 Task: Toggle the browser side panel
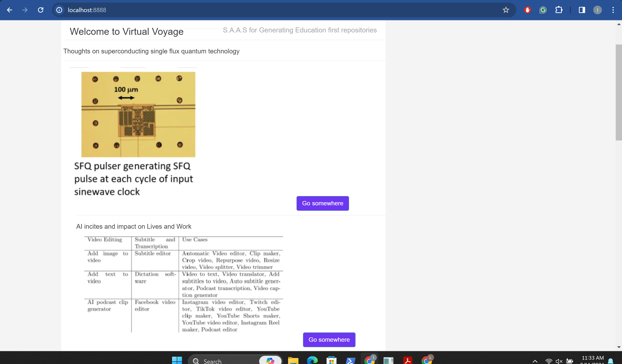582,10
